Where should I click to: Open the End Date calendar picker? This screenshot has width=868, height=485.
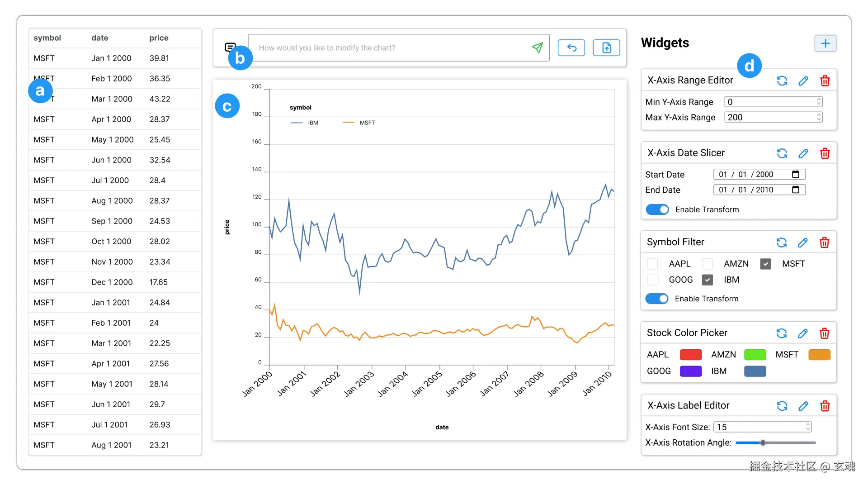pos(796,190)
